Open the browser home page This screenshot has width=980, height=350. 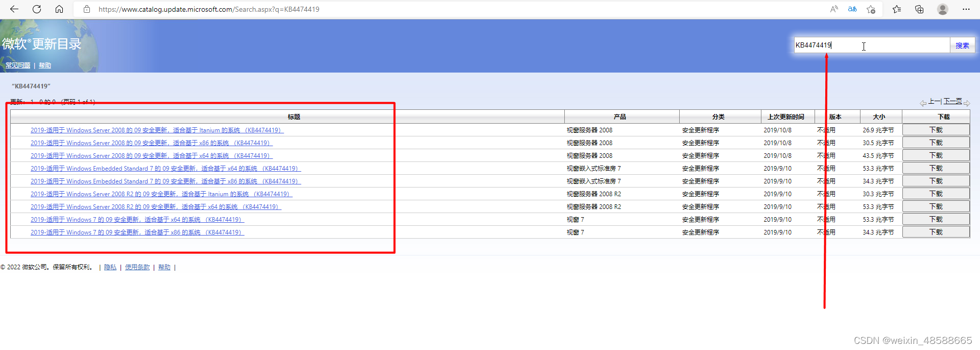(x=59, y=9)
